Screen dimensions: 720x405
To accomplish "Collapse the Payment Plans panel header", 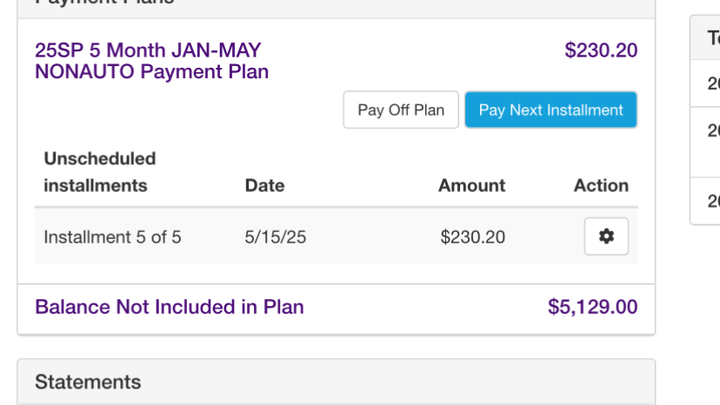I will pyautogui.click(x=336, y=6).
